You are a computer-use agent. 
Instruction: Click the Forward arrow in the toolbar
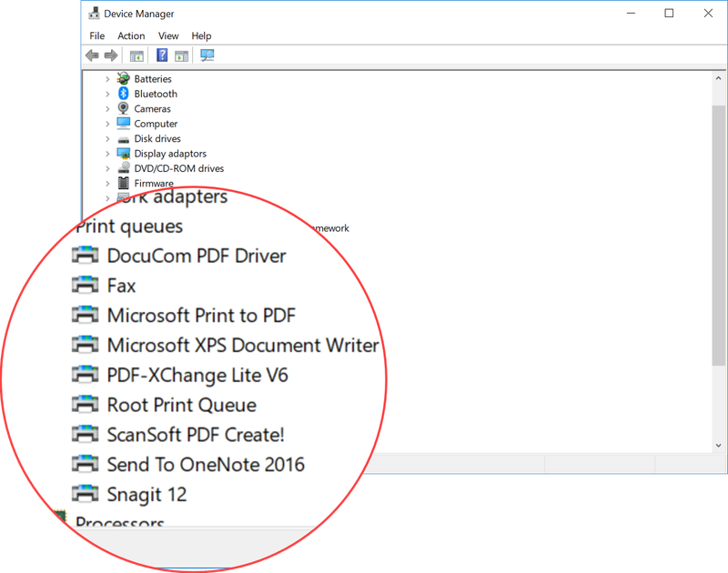tap(110, 55)
